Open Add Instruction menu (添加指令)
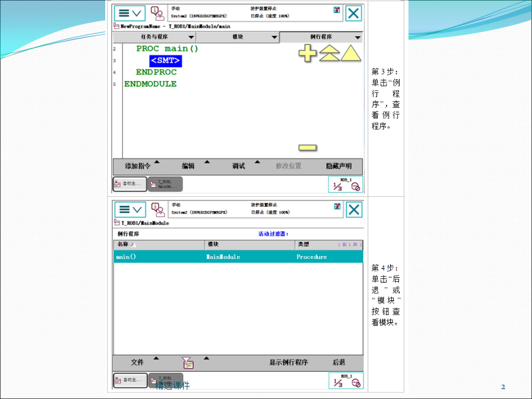Image resolution: width=532 pixels, height=399 pixels. coord(138,166)
